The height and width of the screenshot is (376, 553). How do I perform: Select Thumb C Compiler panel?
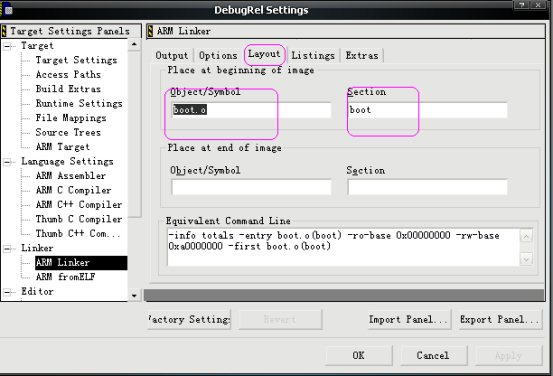point(79,219)
